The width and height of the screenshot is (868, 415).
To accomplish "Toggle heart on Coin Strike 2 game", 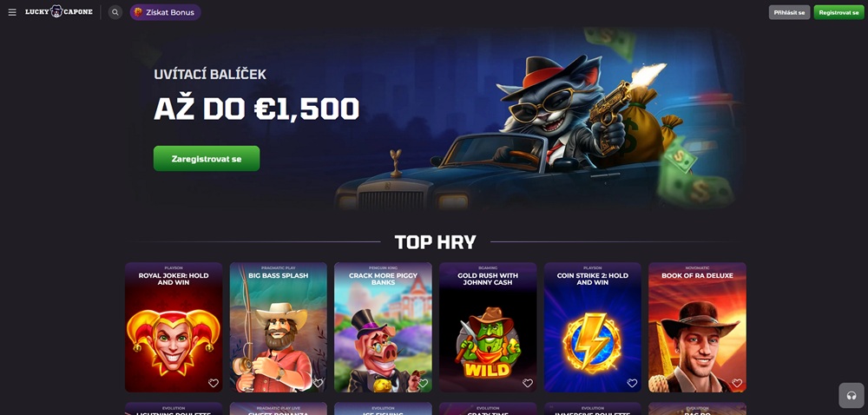I will coord(632,383).
